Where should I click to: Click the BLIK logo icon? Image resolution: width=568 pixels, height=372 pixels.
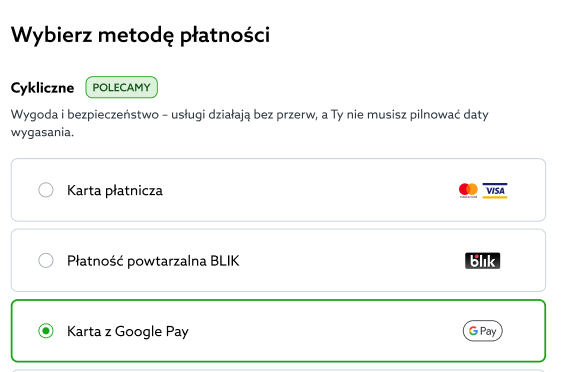point(483,261)
